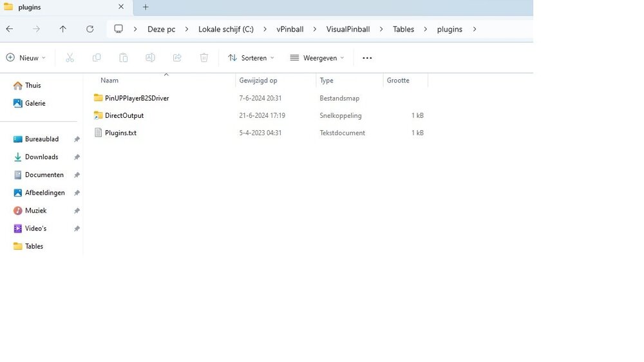
Task: Click the Paste clipboard icon
Action: (x=123, y=58)
